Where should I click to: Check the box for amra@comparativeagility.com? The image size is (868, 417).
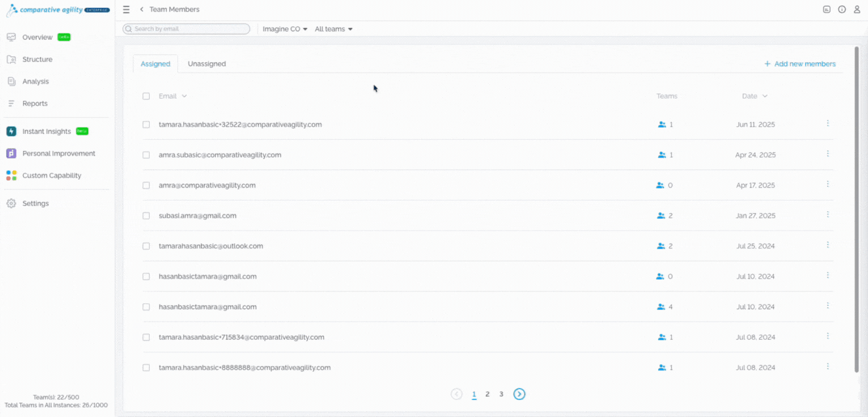coord(146,186)
